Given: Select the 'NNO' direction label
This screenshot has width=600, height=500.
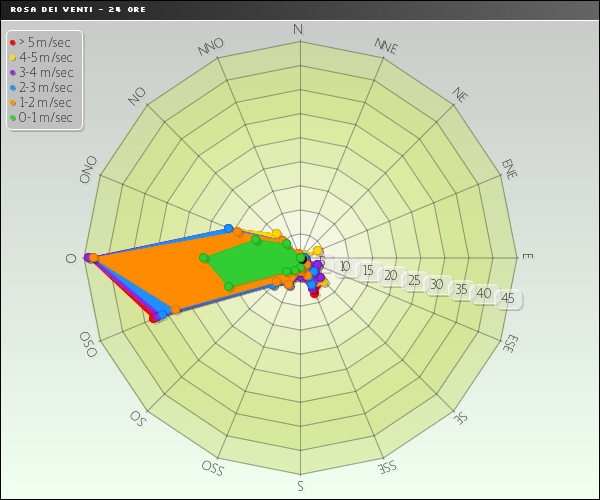Looking at the screenshot, I should pos(211,46).
